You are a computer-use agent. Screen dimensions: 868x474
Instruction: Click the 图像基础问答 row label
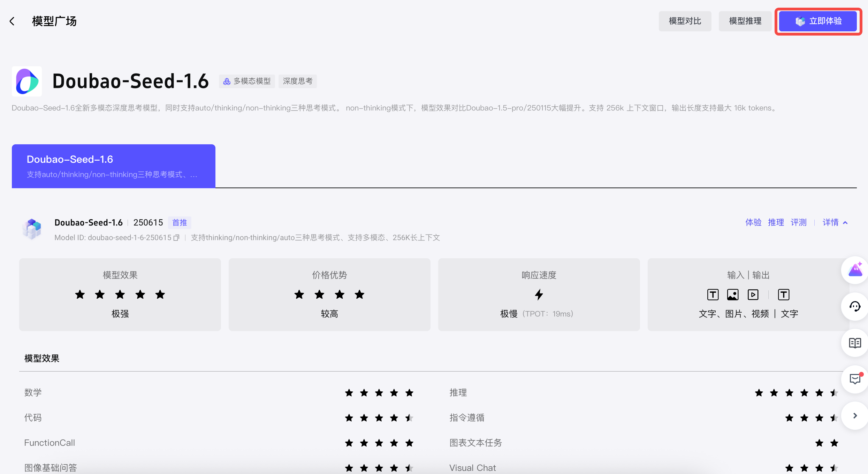click(51, 468)
